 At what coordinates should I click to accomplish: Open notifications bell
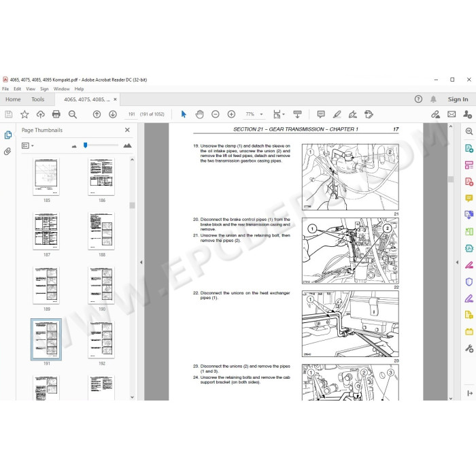pyautogui.click(x=434, y=99)
